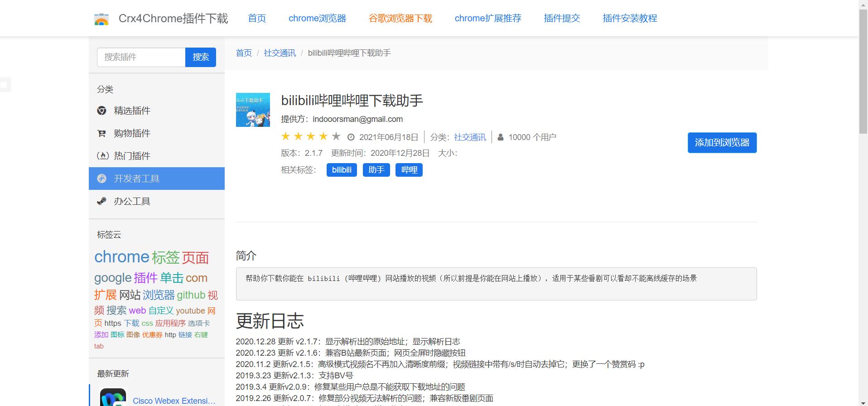Click the 优惠券 tag in the tag cloud
Image resolution: width=868 pixels, height=406 pixels.
pos(152,335)
